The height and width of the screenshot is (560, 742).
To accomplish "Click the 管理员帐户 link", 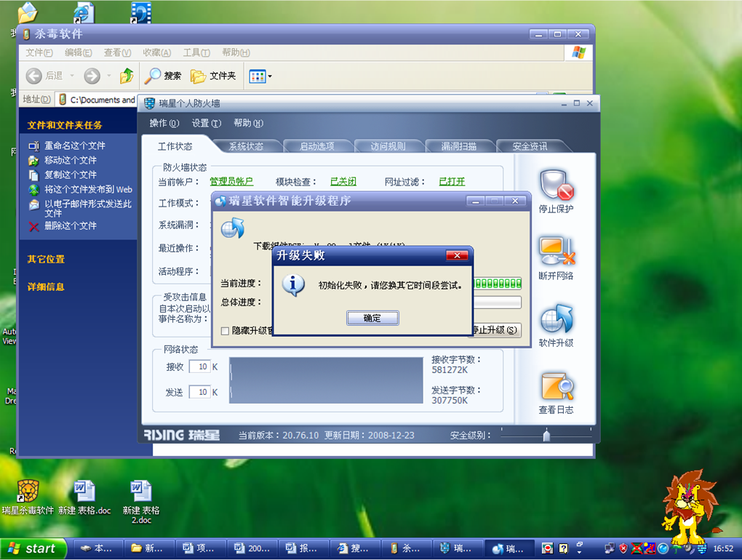I will tap(231, 182).
